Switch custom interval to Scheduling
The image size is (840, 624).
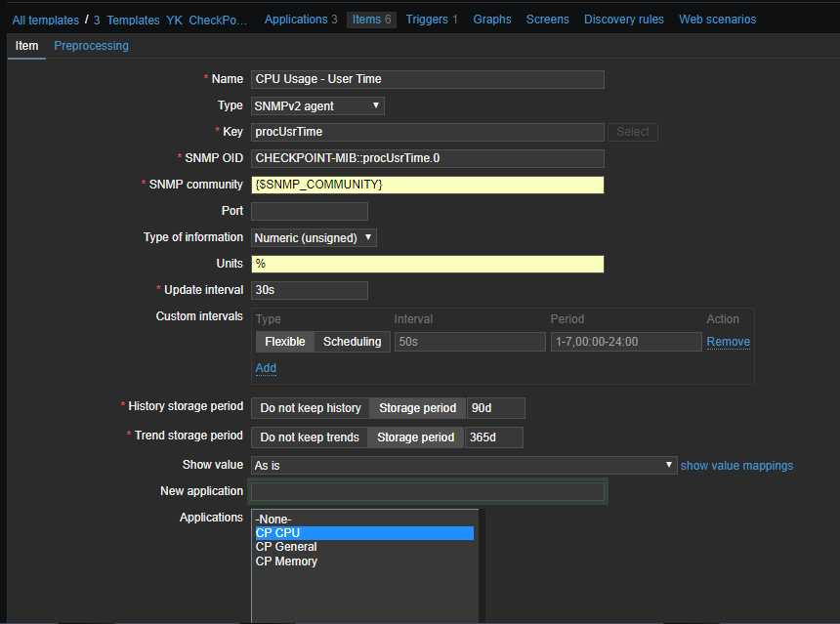[352, 342]
